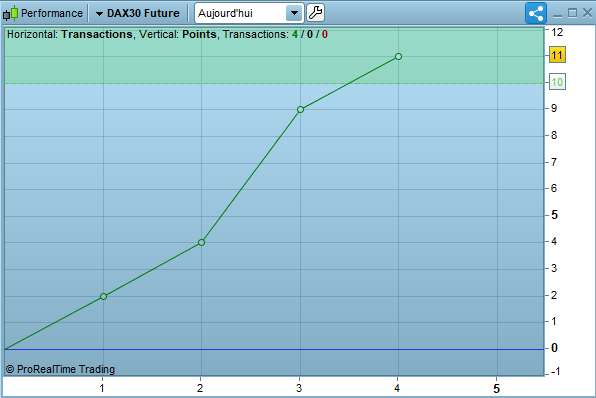596x398 pixels.
Task: Click the Performance candlestick icon
Action: (11, 13)
